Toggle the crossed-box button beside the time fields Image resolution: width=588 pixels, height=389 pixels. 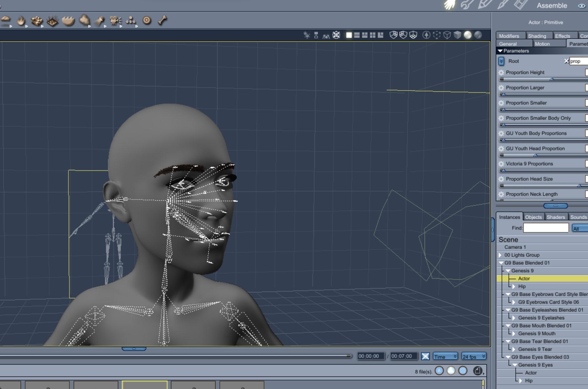pos(425,356)
